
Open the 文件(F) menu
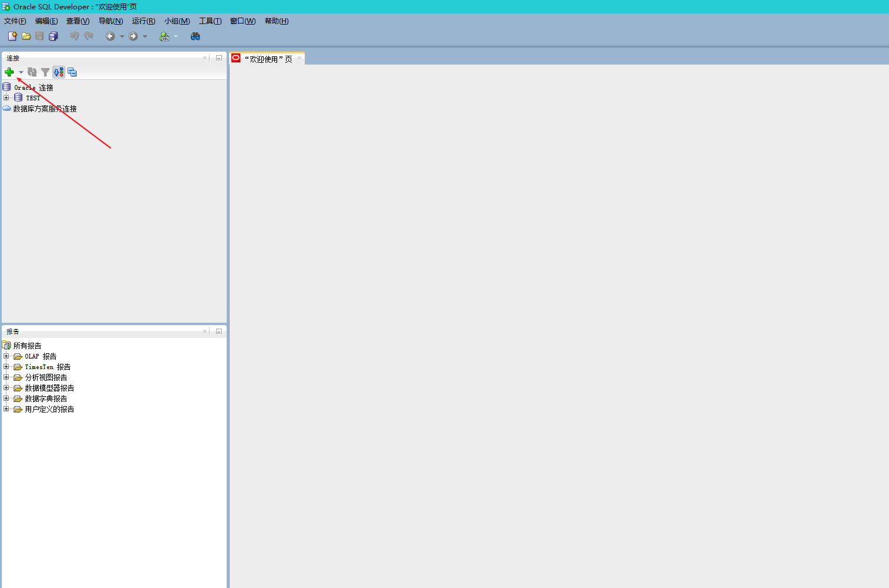15,21
